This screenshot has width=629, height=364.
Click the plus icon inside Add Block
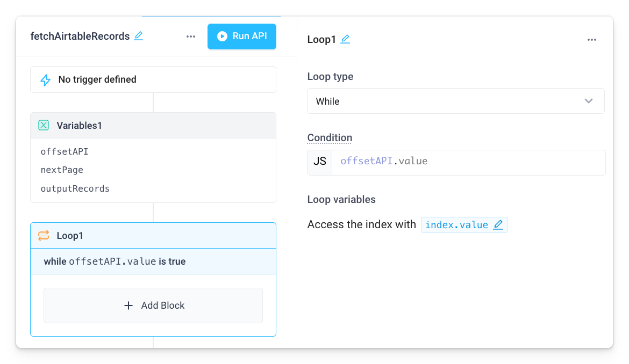click(x=128, y=305)
